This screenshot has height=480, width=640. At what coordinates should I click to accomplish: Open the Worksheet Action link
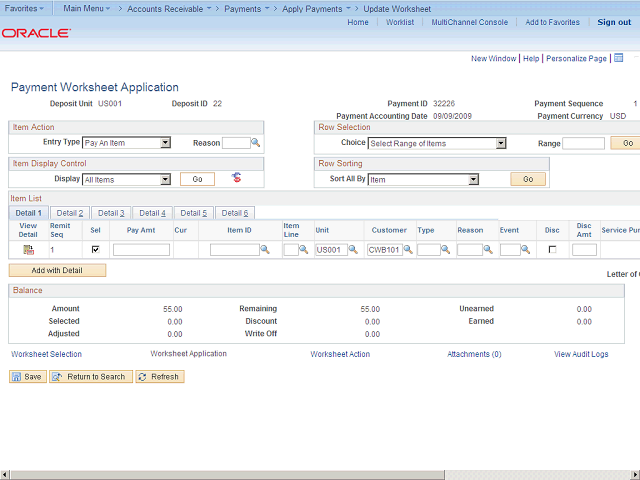pos(340,354)
